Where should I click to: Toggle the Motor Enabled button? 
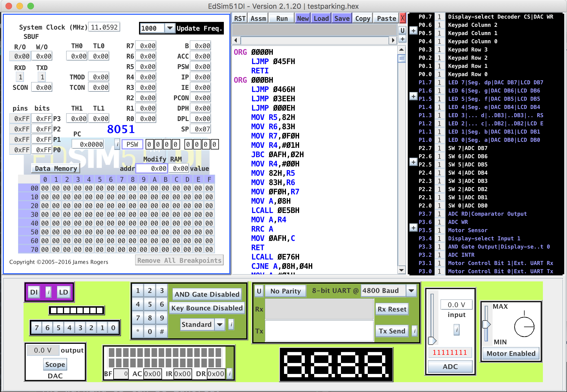(511, 353)
